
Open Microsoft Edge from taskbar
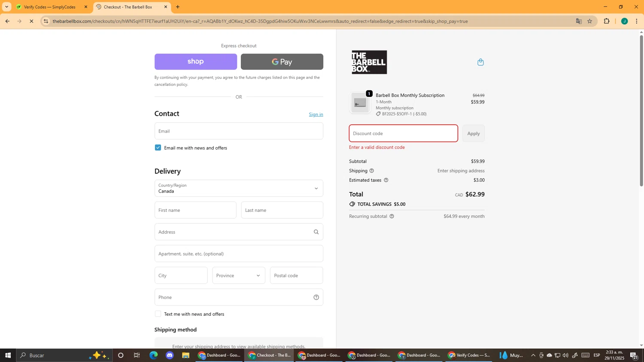point(153,355)
